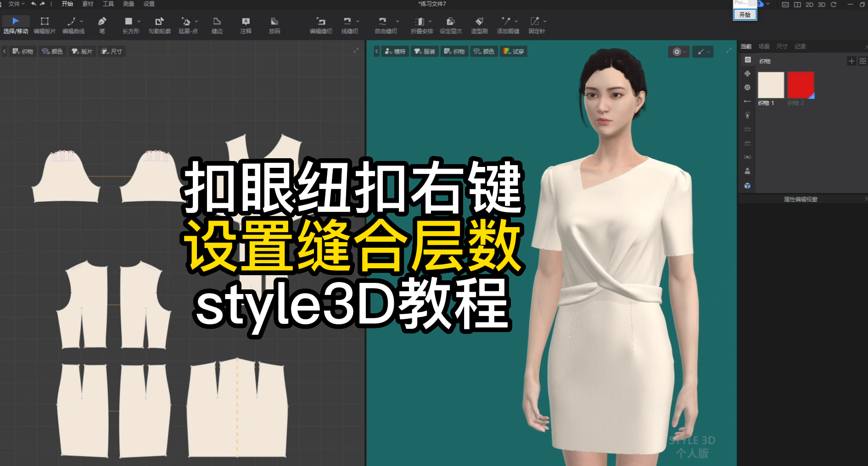
Task: Switch to the 测量 ribbon tab
Action: pos(129,4)
